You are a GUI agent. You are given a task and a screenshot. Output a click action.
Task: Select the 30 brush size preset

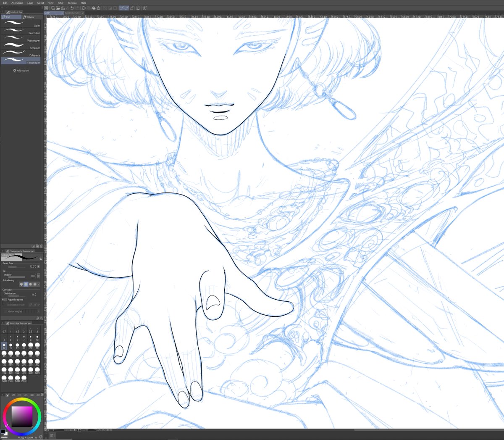point(37,346)
